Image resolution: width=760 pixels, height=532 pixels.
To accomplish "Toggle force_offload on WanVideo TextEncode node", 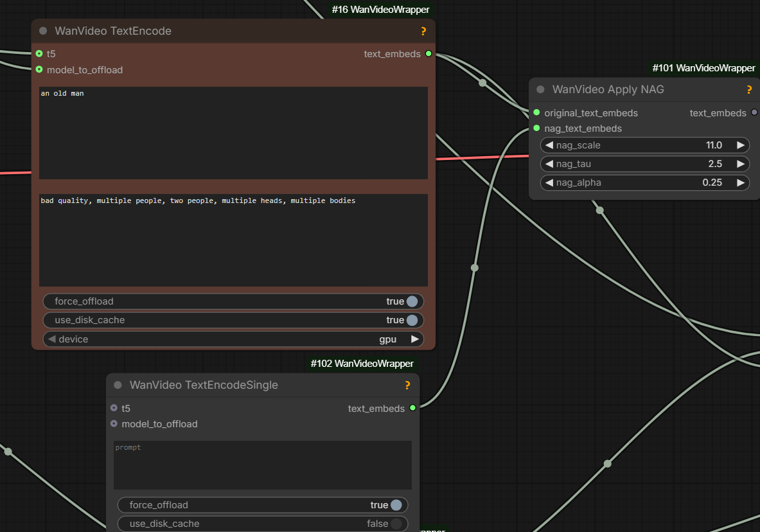I will tap(412, 301).
